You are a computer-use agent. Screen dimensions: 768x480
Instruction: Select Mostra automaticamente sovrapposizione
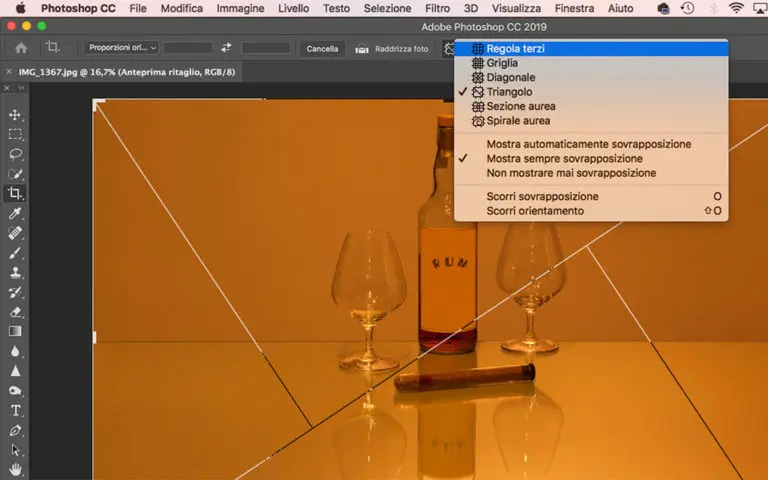588,144
